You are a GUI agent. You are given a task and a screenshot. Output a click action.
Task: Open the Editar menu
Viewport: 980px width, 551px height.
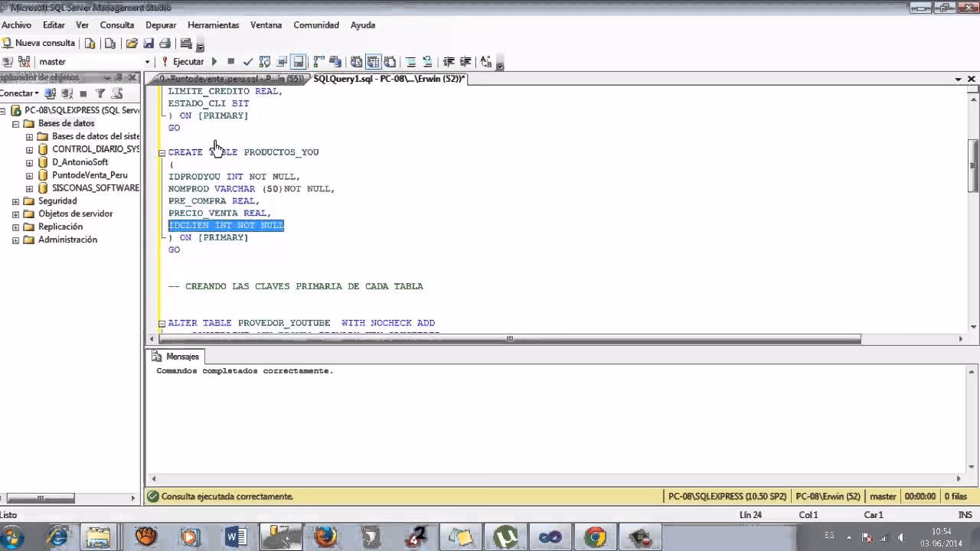[x=54, y=25]
